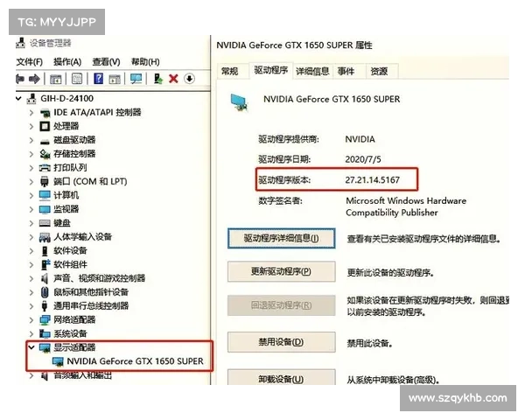Click the 磁盘驱动器 disk drive icon
525x420 pixels.
click(x=45, y=142)
